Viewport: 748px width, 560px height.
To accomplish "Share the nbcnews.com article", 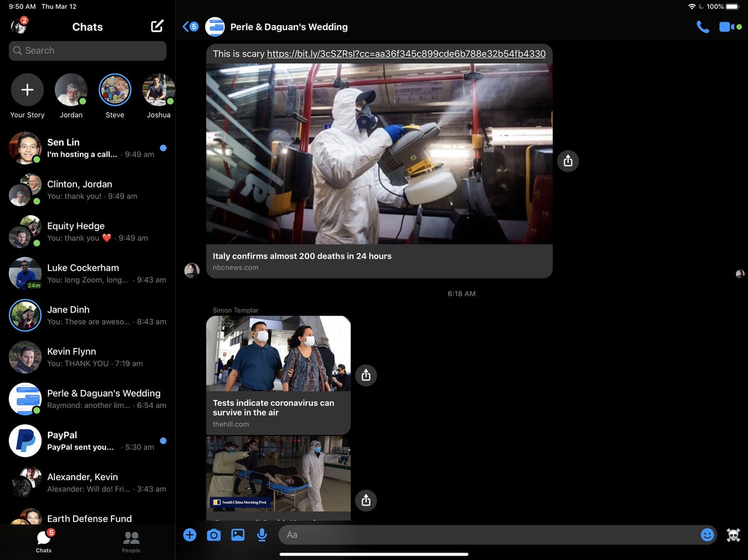I will click(567, 161).
